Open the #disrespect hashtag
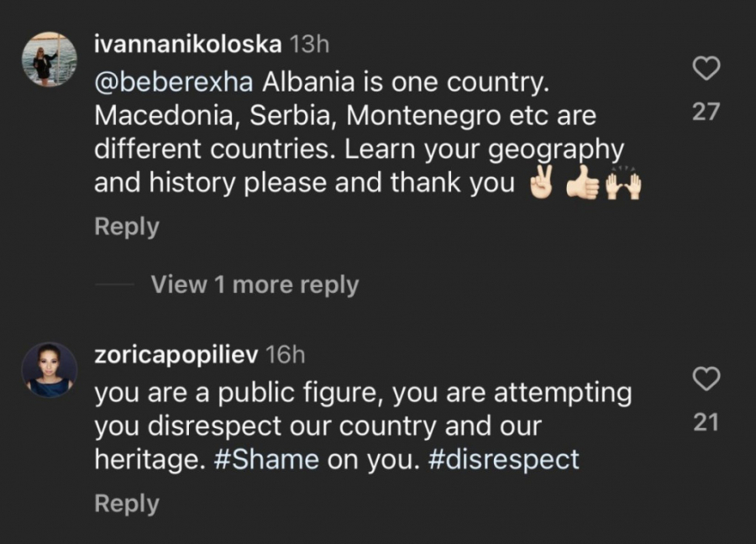The image size is (756, 544). [x=504, y=459]
